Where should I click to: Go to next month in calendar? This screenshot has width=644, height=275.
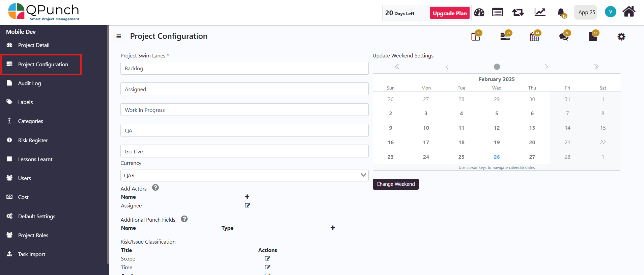pos(546,67)
